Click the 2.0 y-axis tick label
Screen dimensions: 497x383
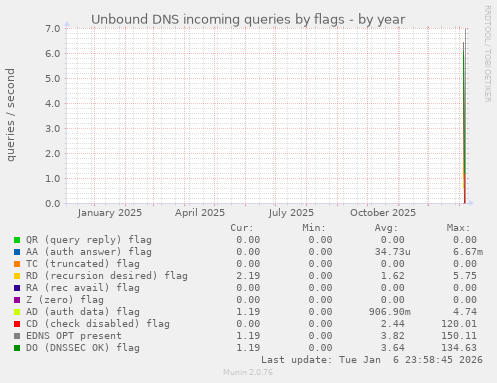(53, 153)
